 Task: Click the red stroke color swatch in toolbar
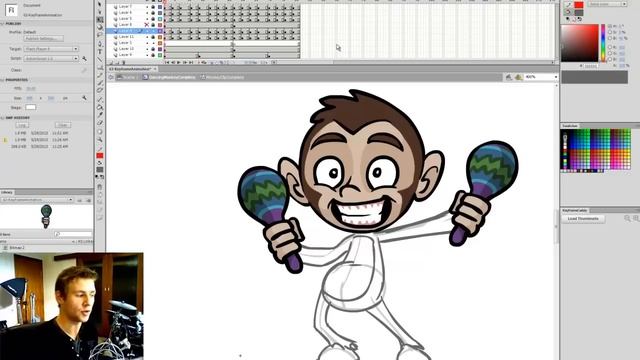(100, 156)
